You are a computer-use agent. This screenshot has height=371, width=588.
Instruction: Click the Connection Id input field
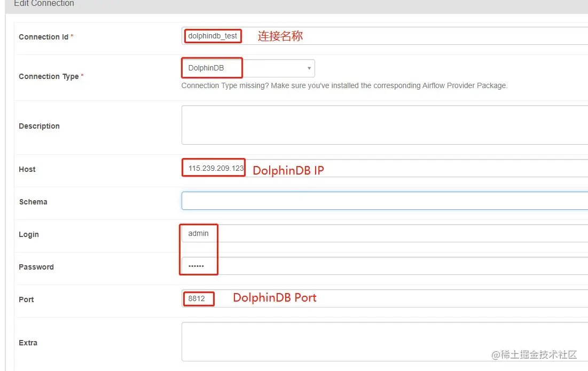(x=385, y=36)
